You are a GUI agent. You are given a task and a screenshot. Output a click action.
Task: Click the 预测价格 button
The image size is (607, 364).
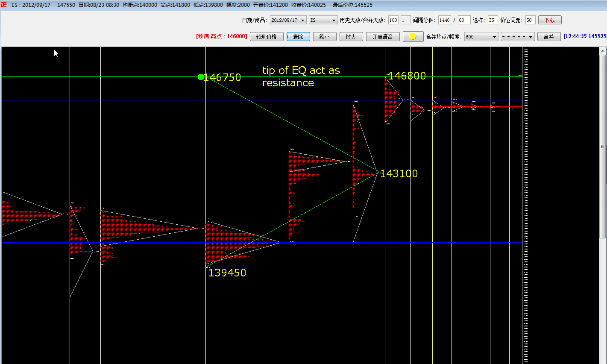267,37
